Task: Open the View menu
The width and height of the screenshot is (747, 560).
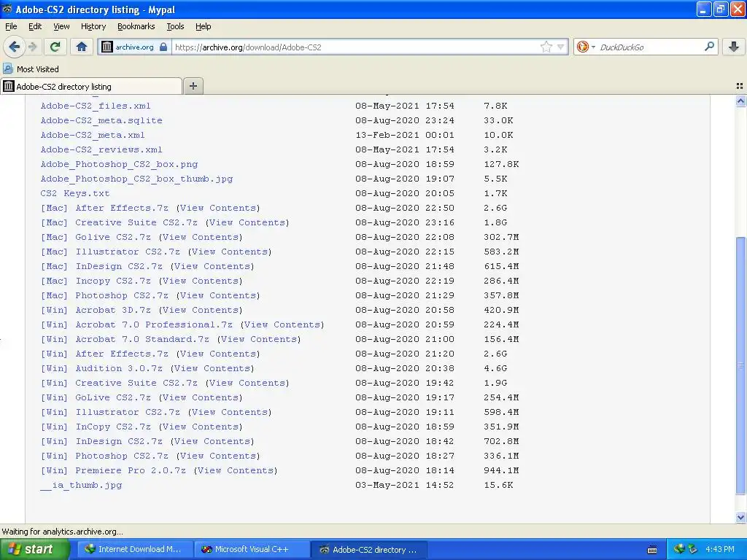Action: point(61,26)
